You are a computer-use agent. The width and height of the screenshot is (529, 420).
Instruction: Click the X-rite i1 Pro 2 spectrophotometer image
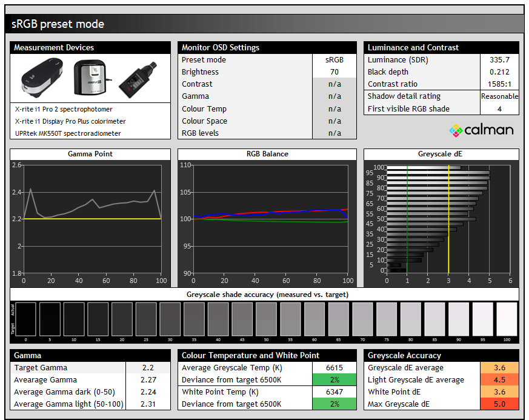[x=41, y=79]
